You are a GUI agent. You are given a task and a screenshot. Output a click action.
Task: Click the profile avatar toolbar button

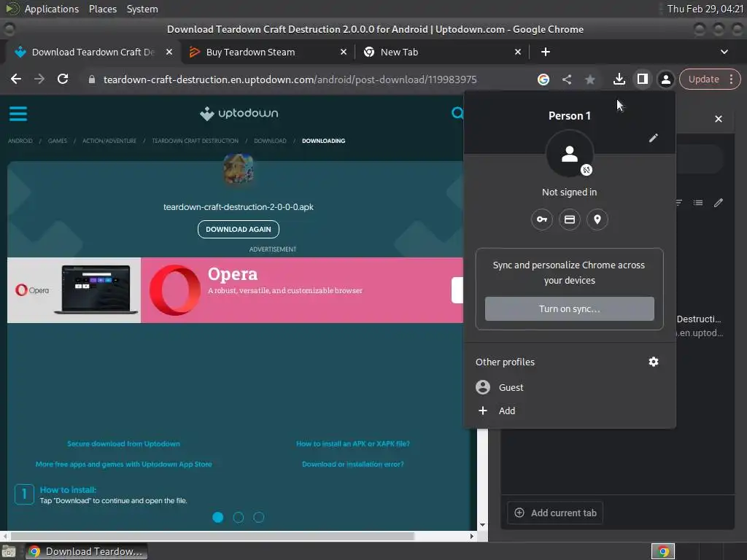[x=665, y=79]
